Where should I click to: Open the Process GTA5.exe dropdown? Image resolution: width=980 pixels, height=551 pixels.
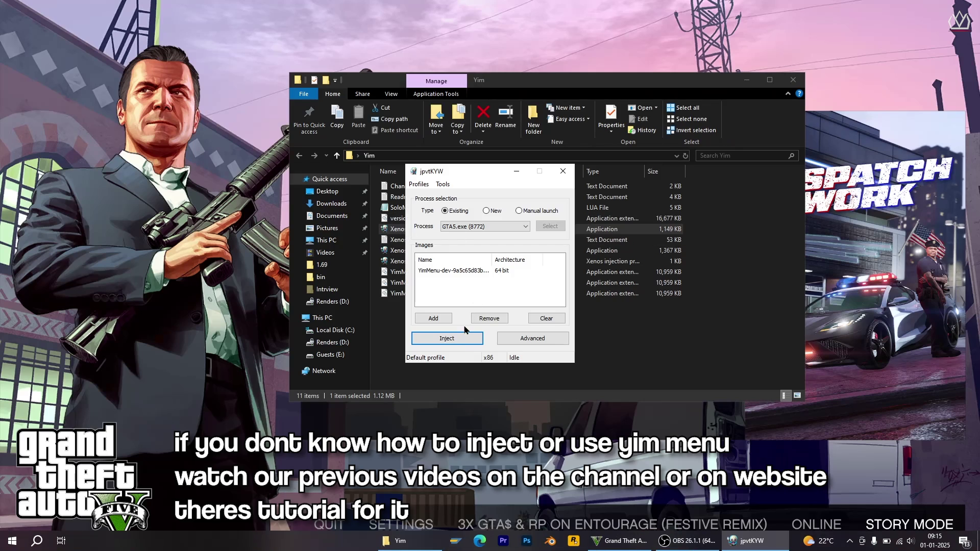coord(525,227)
